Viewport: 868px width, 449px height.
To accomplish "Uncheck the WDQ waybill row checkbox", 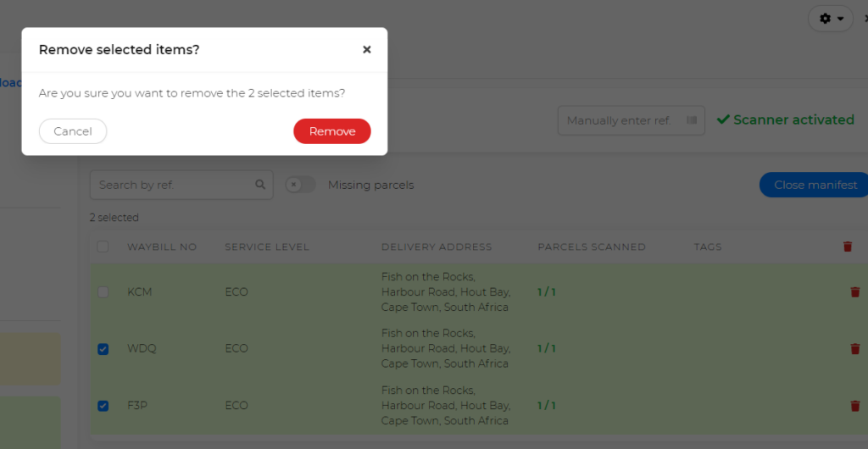I will 103,349.
